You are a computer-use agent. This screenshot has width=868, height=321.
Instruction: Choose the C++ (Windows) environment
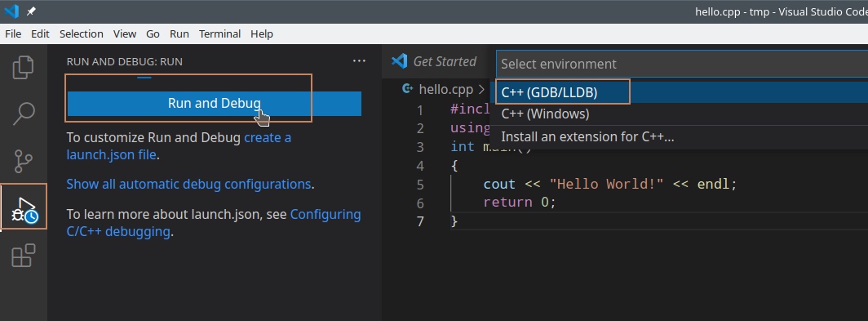pyautogui.click(x=679, y=114)
